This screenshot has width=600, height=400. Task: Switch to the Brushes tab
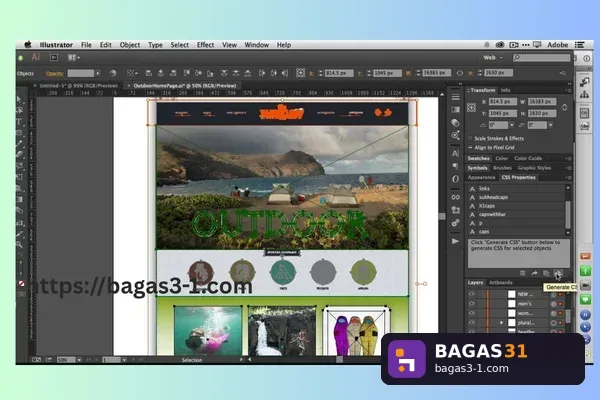[x=502, y=168]
